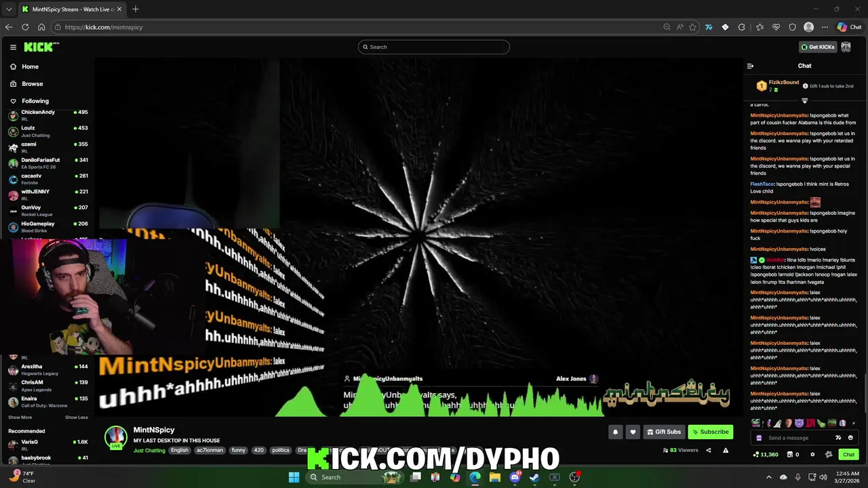
Task: Click browser extensions puzzle icon
Action: [742, 27]
